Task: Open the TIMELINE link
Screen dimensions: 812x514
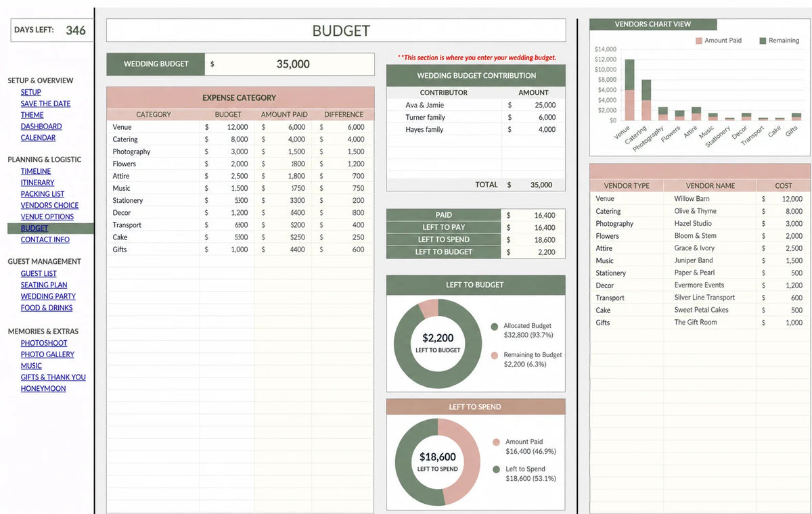Action: coord(36,172)
